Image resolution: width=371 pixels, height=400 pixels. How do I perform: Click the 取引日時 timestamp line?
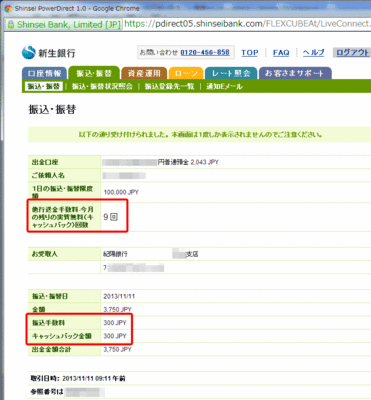[x=78, y=379]
